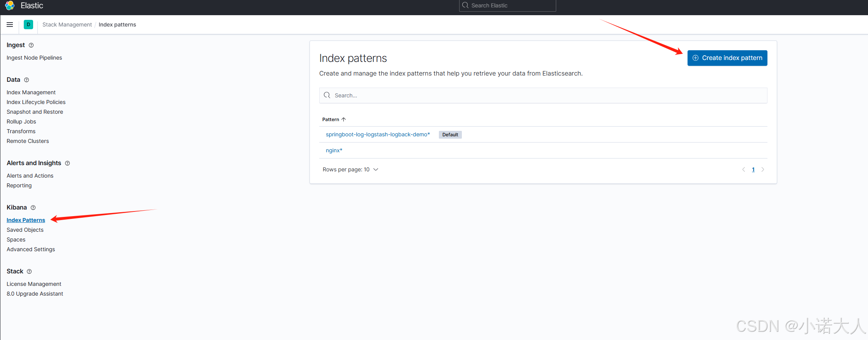Click into the index patterns Search field
868x340 pixels.
tap(543, 95)
